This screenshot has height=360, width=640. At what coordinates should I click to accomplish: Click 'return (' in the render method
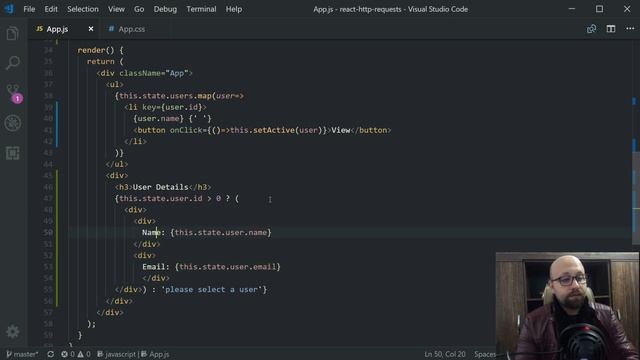pyautogui.click(x=105, y=62)
